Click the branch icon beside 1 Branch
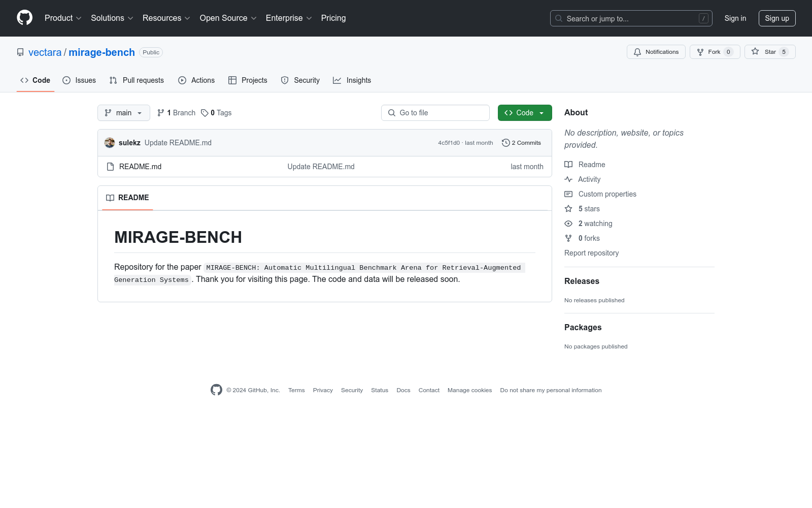Viewport: 812px width, 508px height. 161,113
